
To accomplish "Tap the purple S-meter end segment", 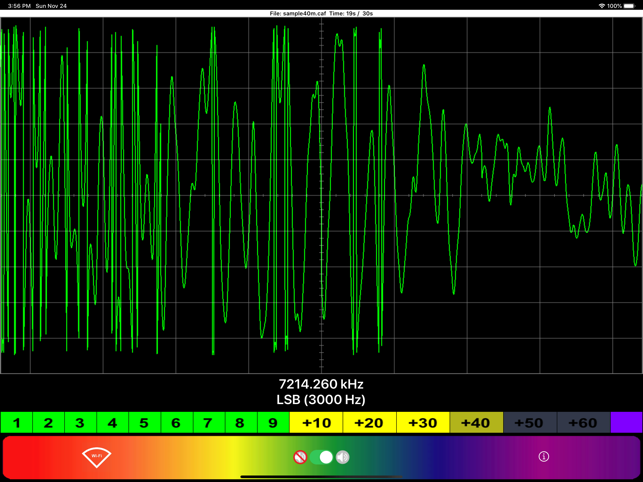I will 627,423.
